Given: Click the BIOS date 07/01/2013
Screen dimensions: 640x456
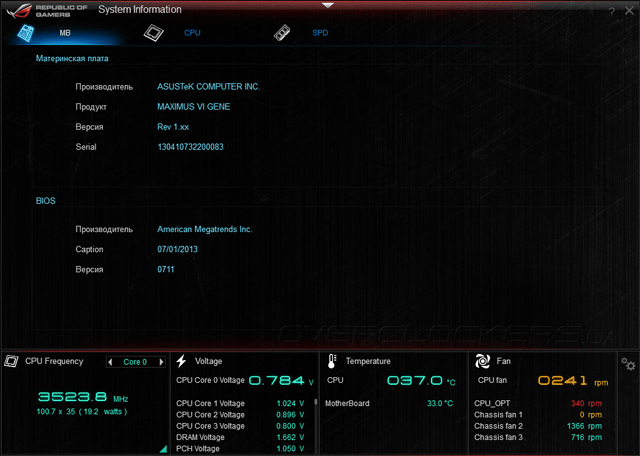Looking at the screenshot, I should [x=178, y=249].
